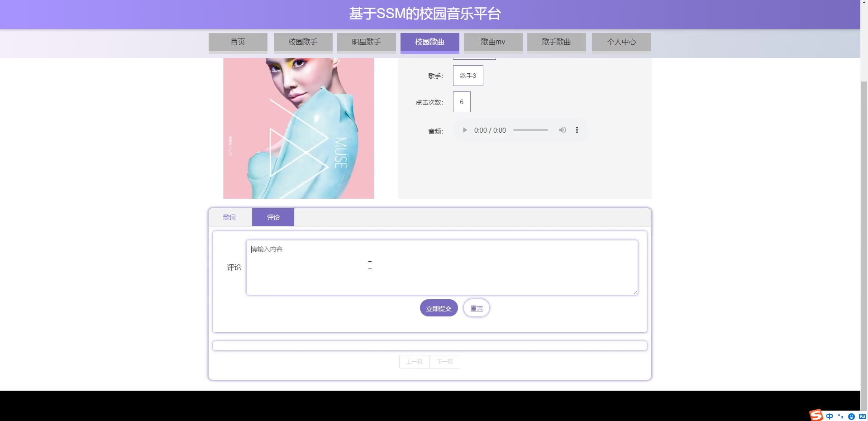Click the MUSE album cover image
868x421 pixels.
point(299,128)
